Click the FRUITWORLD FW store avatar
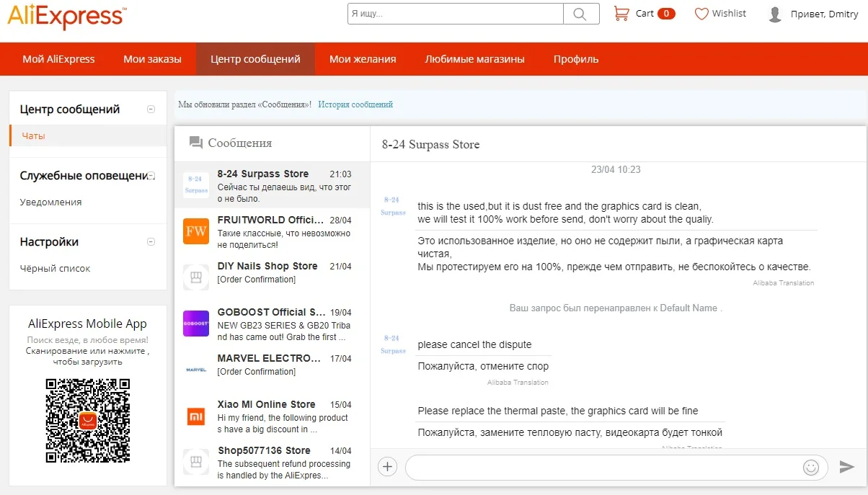The image size is (868, 495). (196, 231)
